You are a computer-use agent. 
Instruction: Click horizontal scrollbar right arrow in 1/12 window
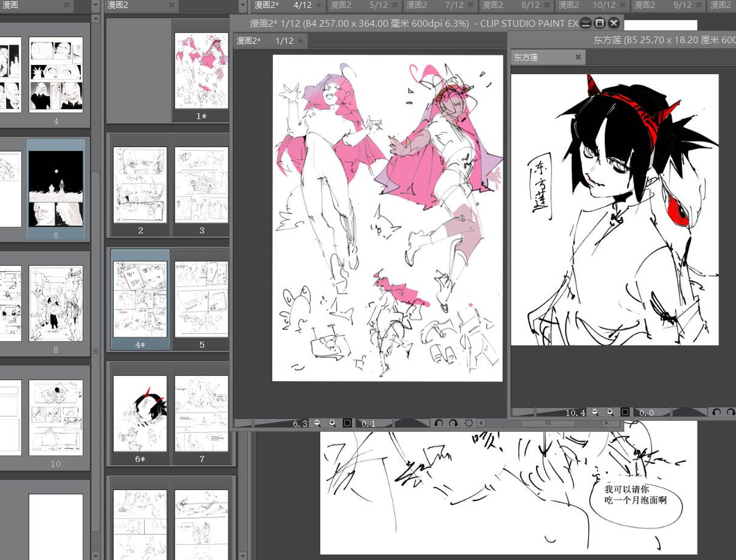coord(607,423)
